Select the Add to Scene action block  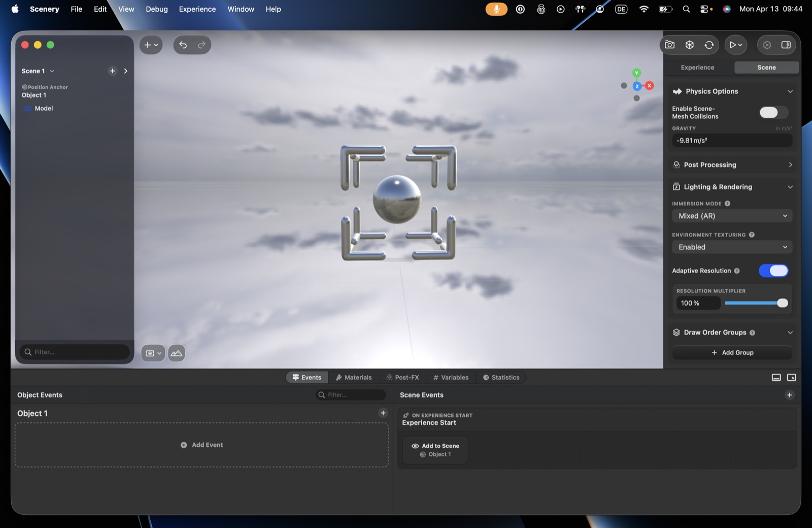click(435, 450)
